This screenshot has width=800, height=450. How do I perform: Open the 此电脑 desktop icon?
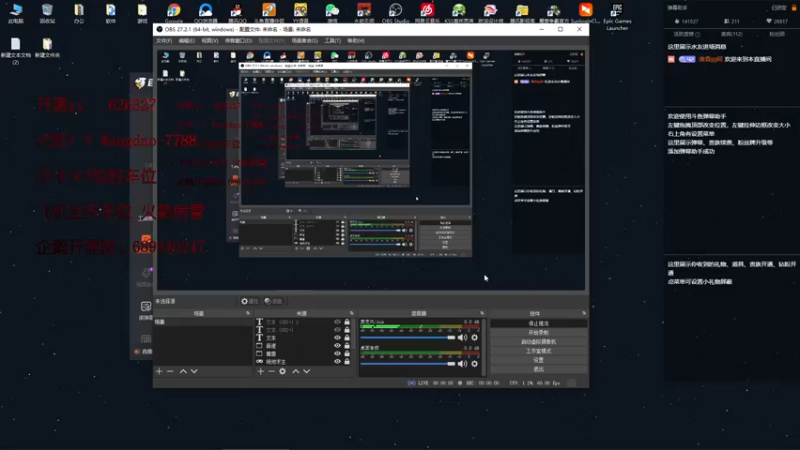coord(16,13)
